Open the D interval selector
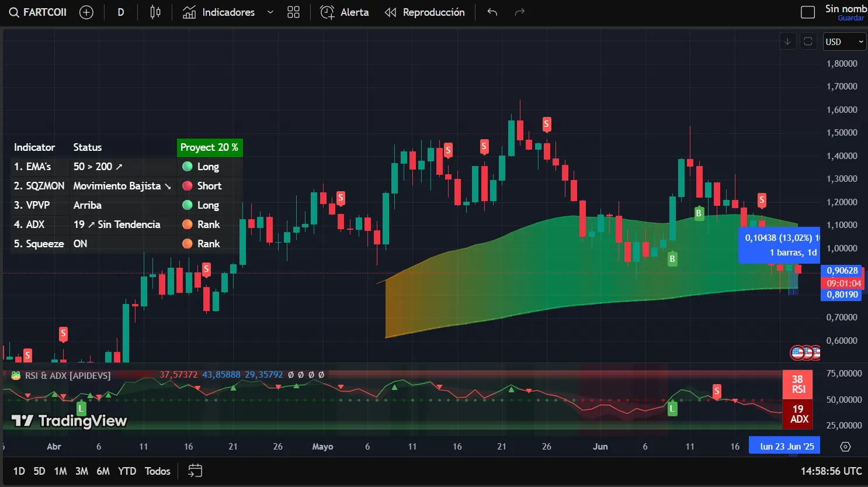Screen dimensions: 868x487 [120, 12]
